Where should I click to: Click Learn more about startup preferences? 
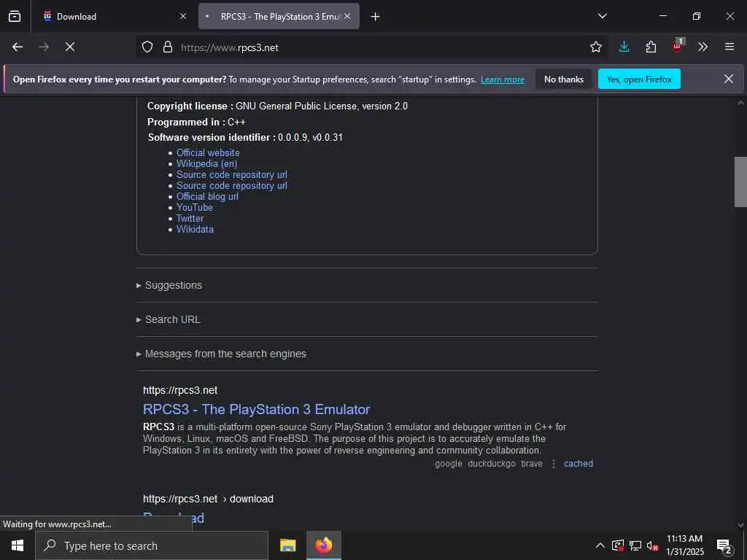pos(503,79)
